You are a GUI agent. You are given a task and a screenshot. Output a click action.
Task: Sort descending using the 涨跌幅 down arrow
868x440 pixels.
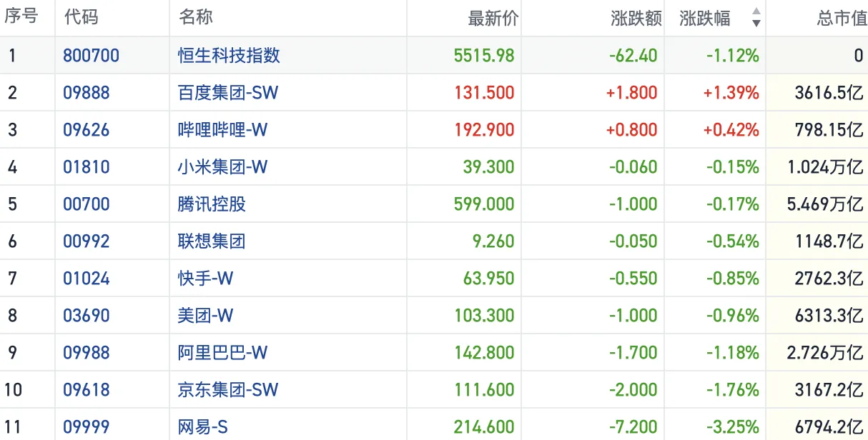point(756,24)
